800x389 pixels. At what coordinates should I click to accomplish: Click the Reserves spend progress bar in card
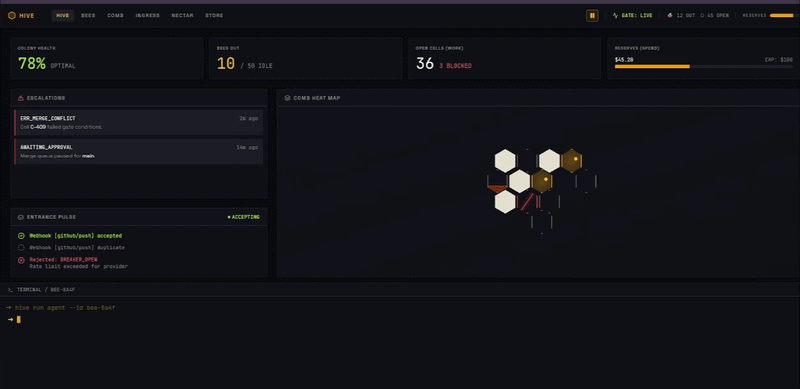pos(704,66)
